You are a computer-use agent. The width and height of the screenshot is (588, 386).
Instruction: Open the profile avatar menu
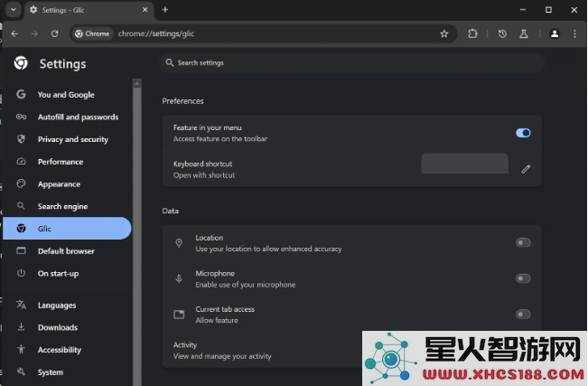point(555,33)
